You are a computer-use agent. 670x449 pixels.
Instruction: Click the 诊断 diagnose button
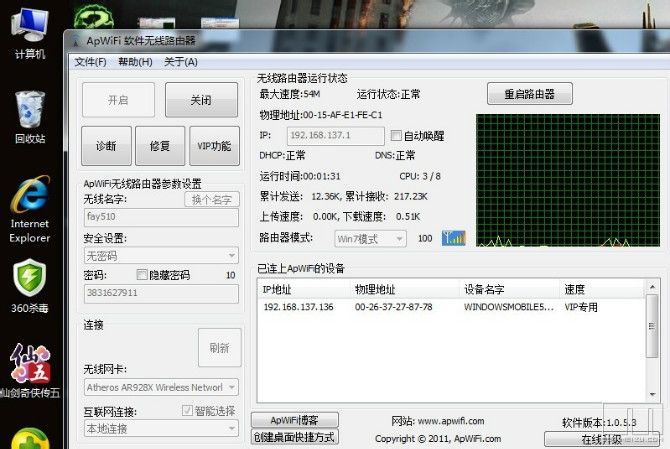pos(106,146)
